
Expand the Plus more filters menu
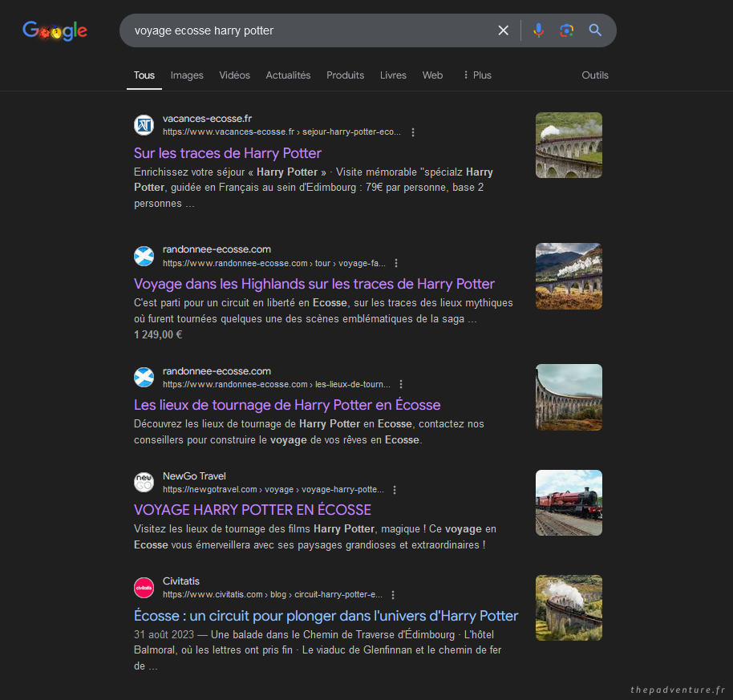477,75
